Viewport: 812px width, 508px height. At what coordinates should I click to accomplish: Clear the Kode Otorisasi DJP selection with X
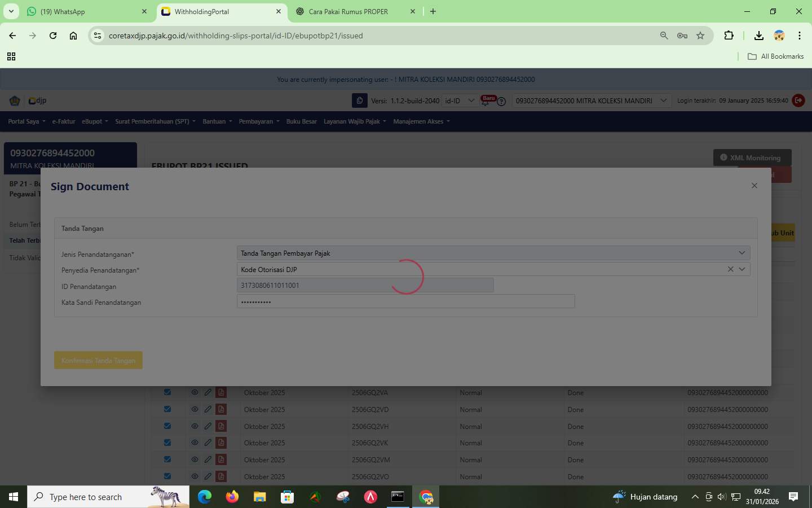click(x=730, y=269)
